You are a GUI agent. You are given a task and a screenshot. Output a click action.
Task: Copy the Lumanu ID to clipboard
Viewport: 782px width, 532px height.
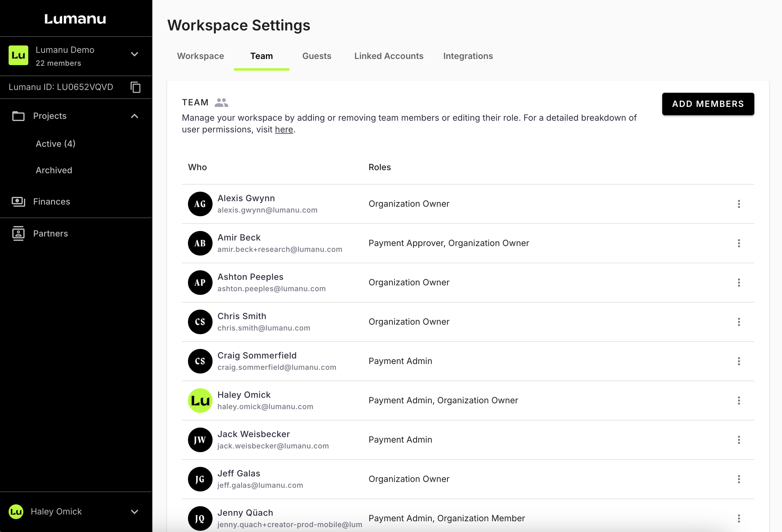tap(135, 87)
